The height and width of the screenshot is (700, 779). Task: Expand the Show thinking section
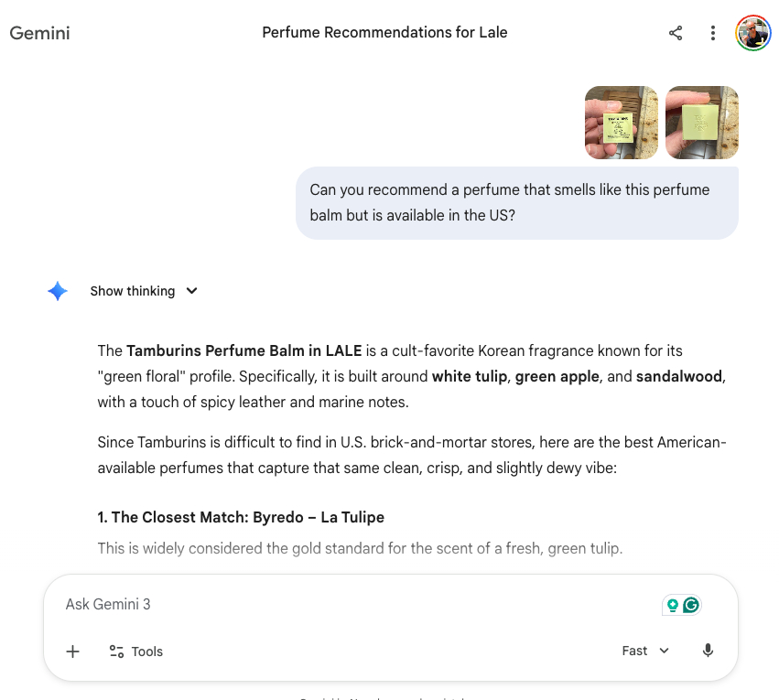click(x=144, y=291)
